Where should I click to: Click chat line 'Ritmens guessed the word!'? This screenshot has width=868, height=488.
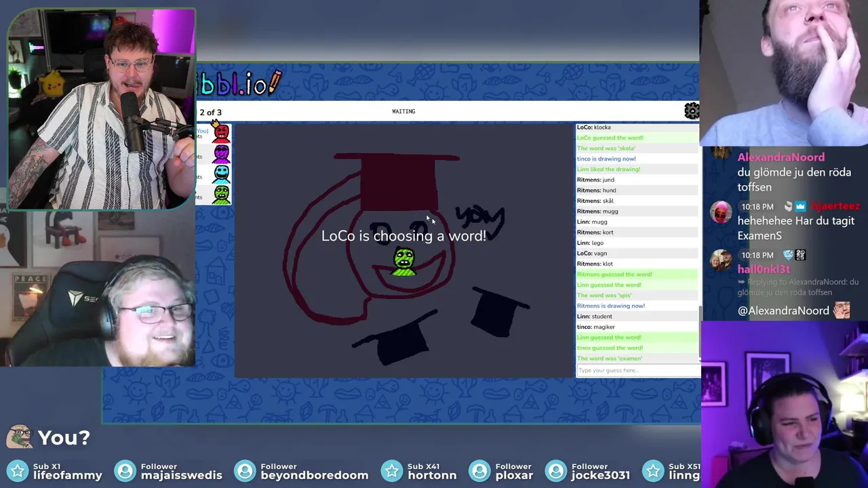pyautogui.click(x=637, y=274)
